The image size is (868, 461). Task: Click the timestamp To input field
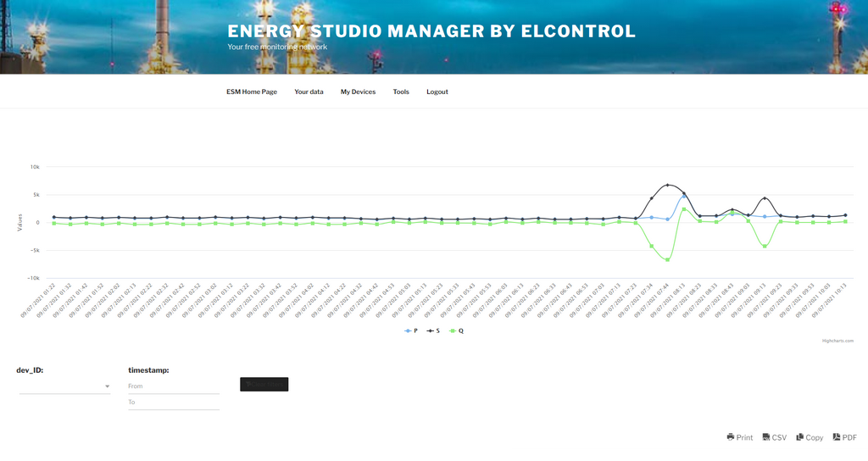[173, 403]
